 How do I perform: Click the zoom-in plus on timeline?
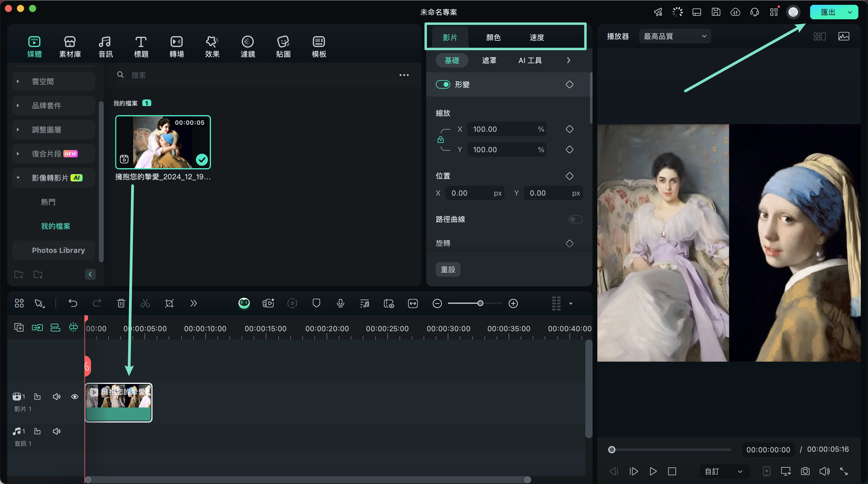(x=513, y=303)
